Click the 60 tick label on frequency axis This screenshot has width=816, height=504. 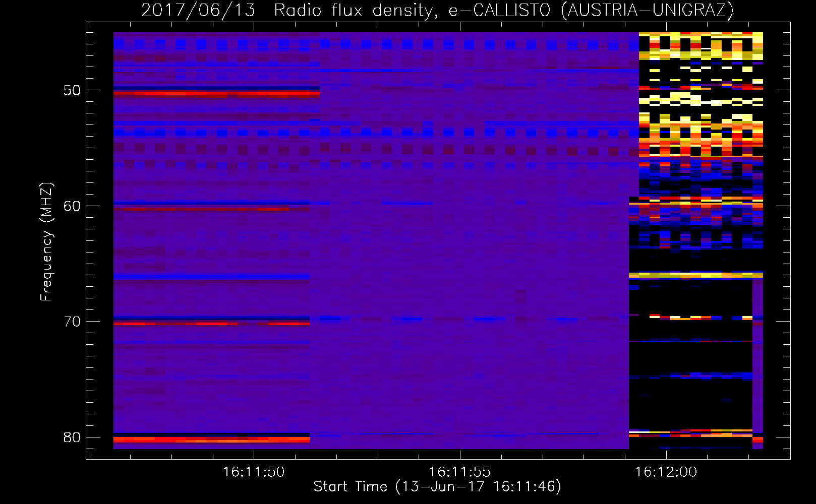click(72, 206)
